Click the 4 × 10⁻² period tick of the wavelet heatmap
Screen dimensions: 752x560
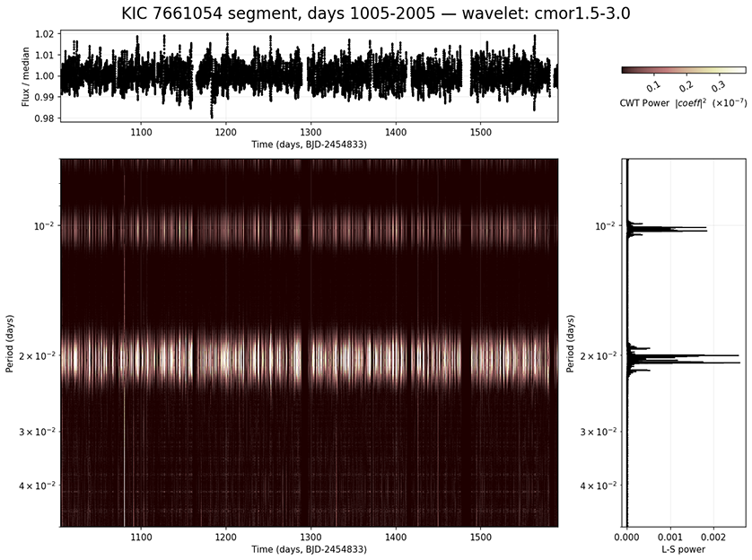[x=38, y=486]
